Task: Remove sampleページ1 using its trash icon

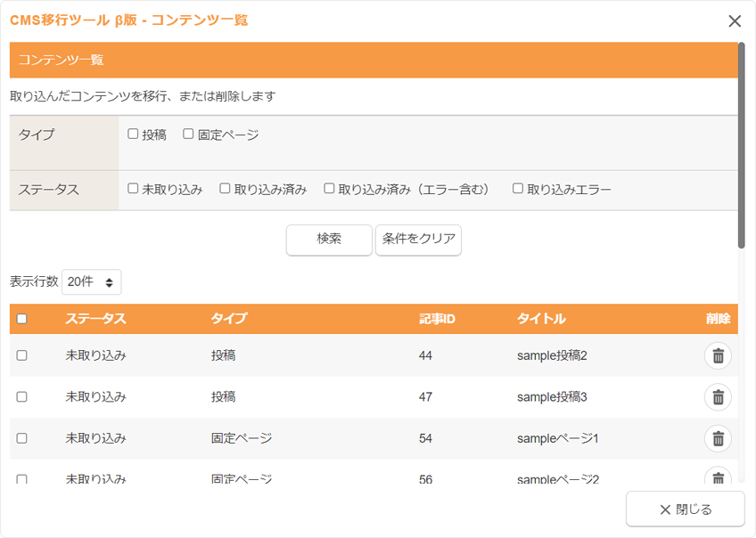Action: (x=718, y=438)
